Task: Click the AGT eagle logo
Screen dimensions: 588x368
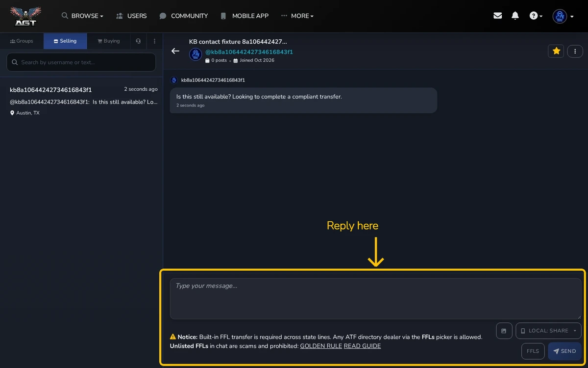Action: pos(25,16)
